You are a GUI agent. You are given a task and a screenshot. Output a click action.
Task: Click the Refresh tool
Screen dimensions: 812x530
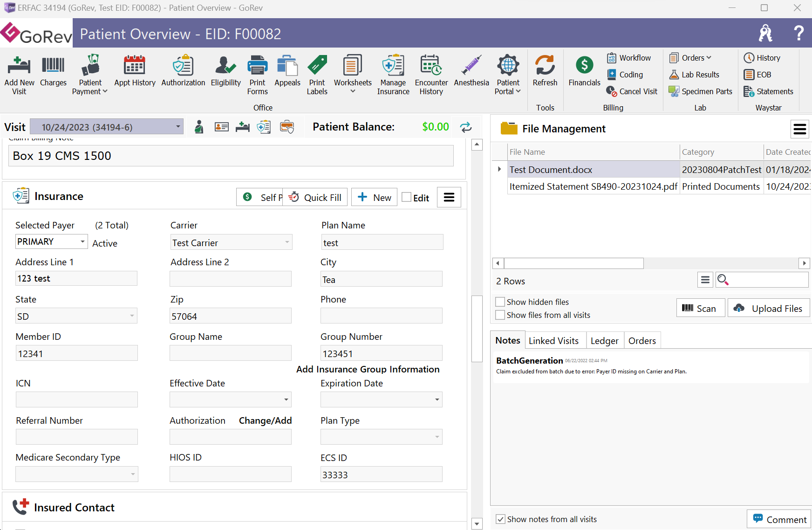pos(545,71)
